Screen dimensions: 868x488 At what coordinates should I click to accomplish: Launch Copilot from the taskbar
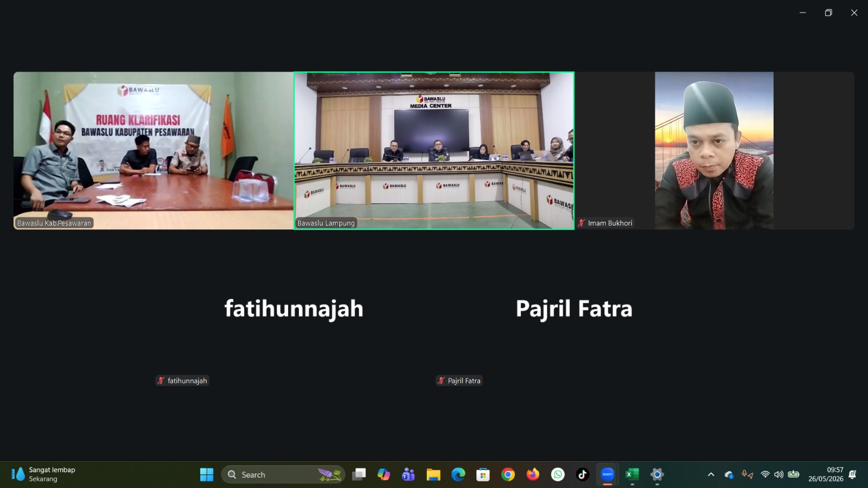click(x=384, y=474)
